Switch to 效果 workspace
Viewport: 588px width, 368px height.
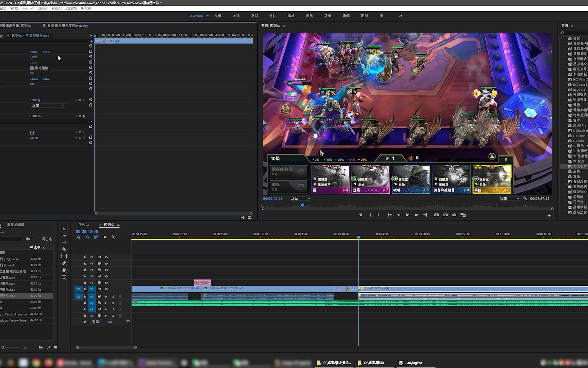[x=328, y=16]
